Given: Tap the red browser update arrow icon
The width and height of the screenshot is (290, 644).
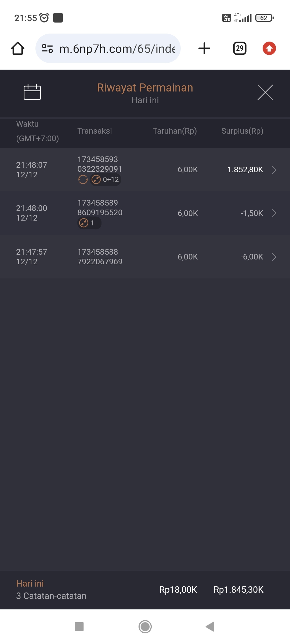Looking at the screenshot, I should point(269,49).
